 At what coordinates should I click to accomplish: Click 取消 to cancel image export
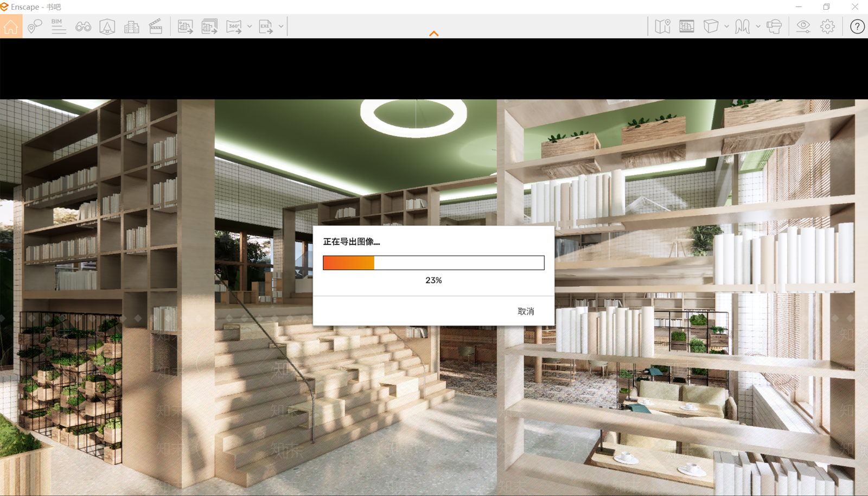(x=526, y=311)
